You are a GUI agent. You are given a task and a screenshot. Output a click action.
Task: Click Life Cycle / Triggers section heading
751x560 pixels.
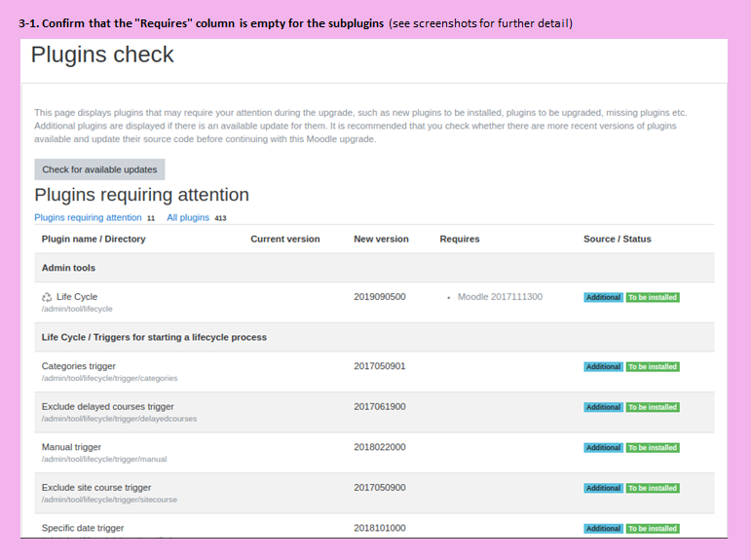(x=154, y=337)
